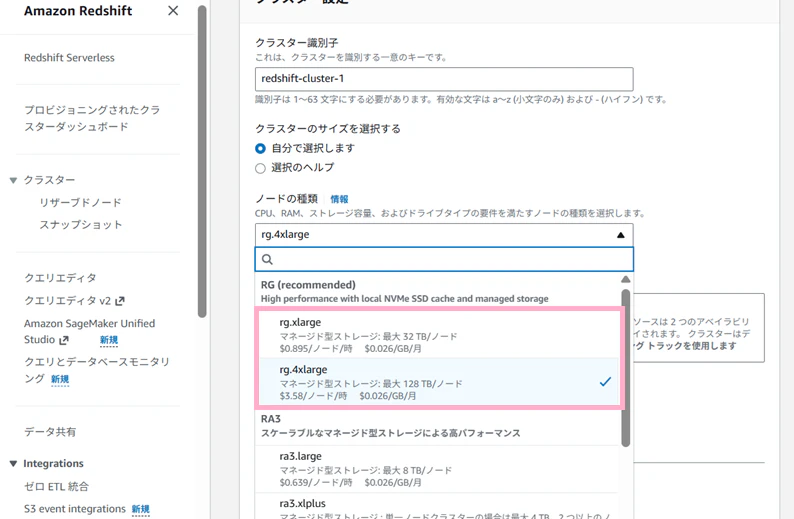Click the クラスター heading in sidebar

point(49,180)
